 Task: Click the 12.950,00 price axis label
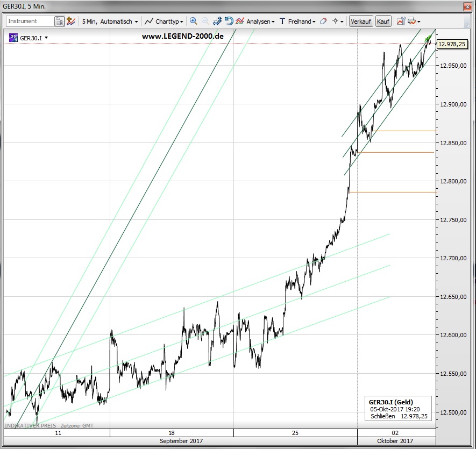point(453,66)
